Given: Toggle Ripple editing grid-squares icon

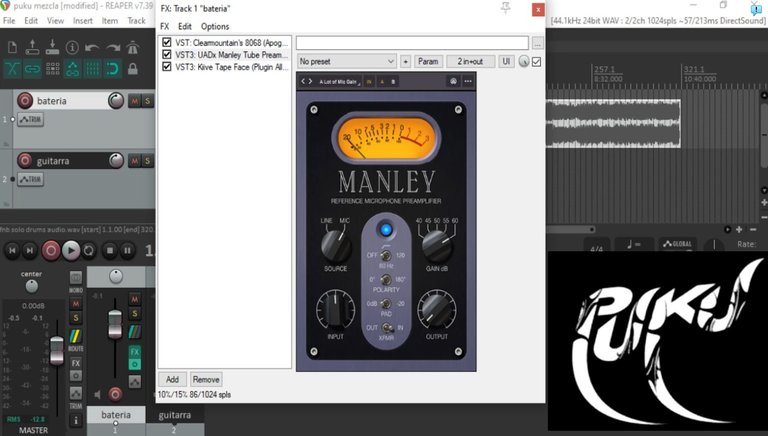Looking at the screenshot, I should coord(52,69).
